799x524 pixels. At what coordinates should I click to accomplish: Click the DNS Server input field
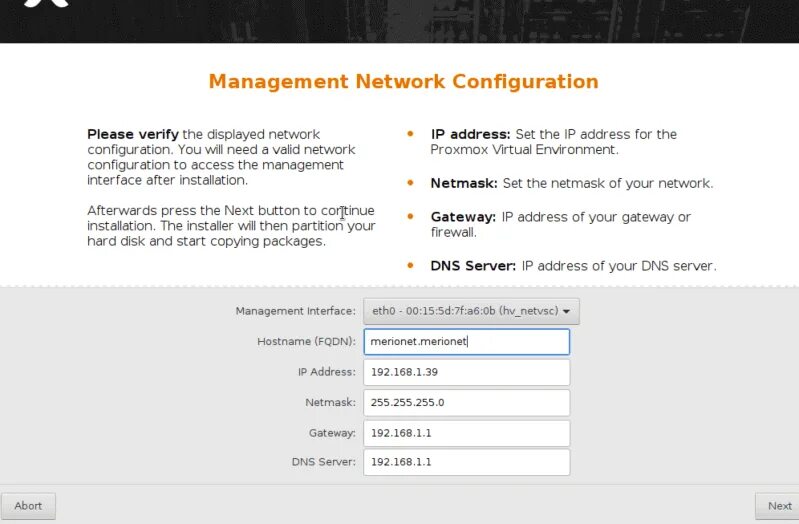(467, 462)
